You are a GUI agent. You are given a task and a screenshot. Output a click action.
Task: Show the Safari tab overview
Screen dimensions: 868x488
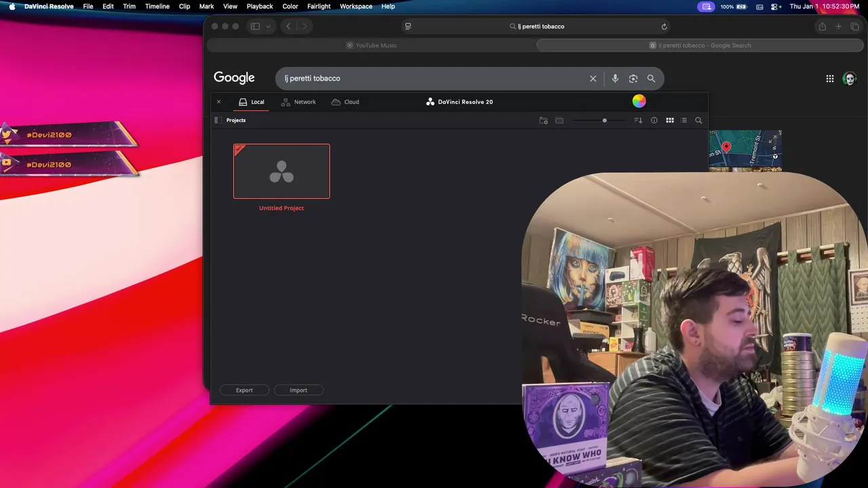[854, 26]
